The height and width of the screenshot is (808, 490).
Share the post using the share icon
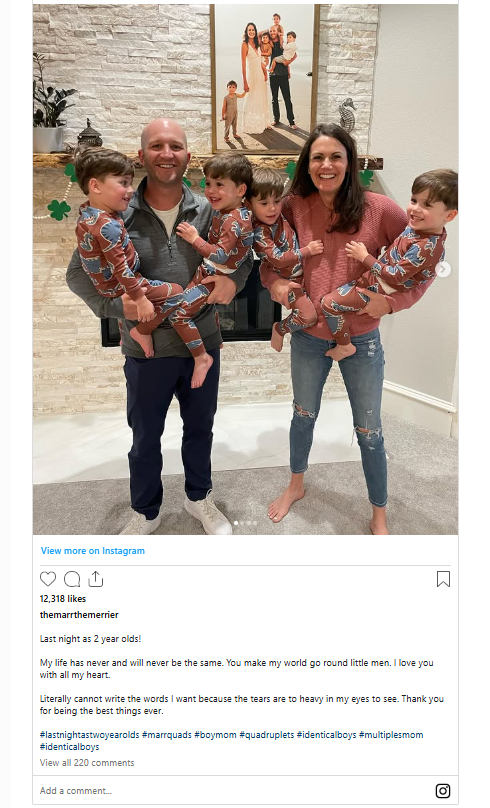(95, 579)
